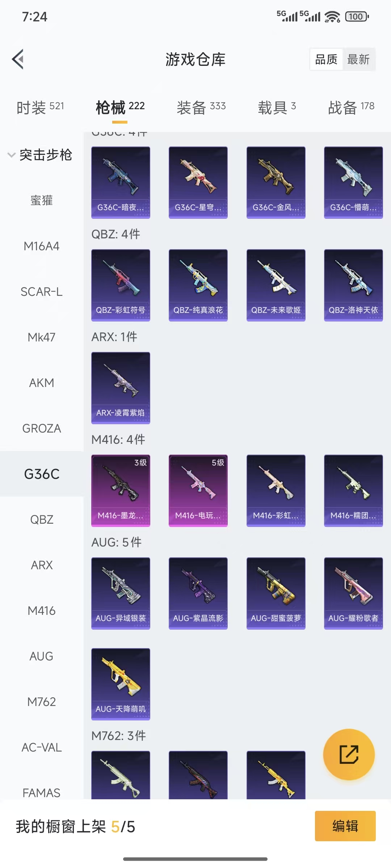The image size is (391, 868).
Task: Open the QBZ-彩虹符号 skin item
Action: coord(121,285)
